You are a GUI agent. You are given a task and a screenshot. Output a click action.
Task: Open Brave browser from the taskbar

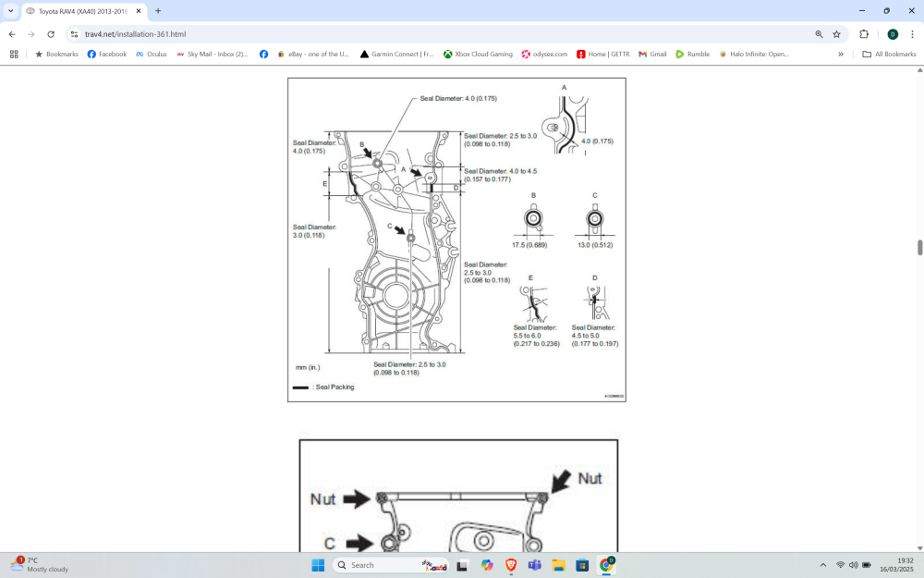click(511, 565)
